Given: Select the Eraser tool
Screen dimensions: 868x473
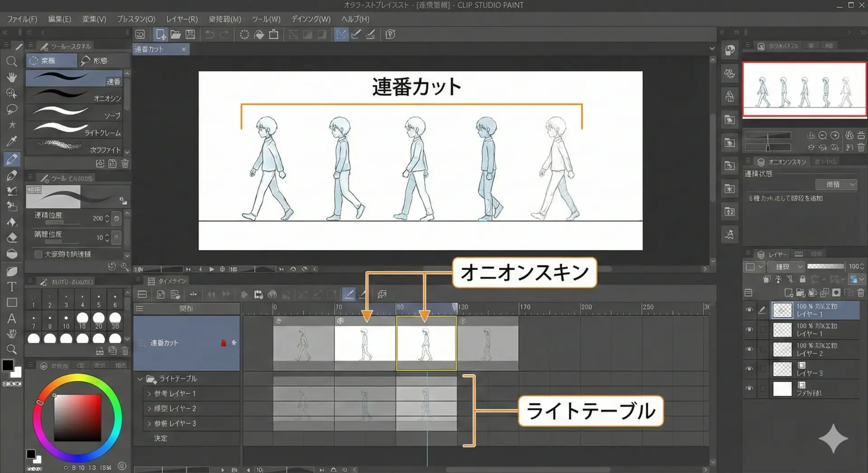Looking at the screenshot, I should point(12,238).
